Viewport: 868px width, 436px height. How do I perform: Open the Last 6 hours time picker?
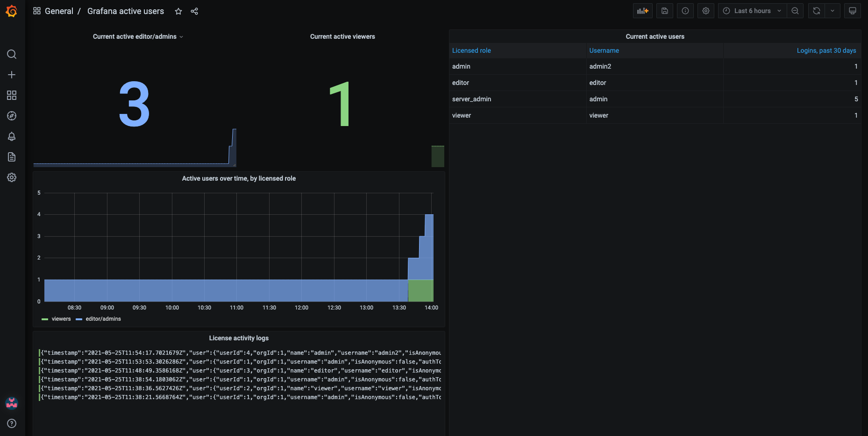click(752, 11)
